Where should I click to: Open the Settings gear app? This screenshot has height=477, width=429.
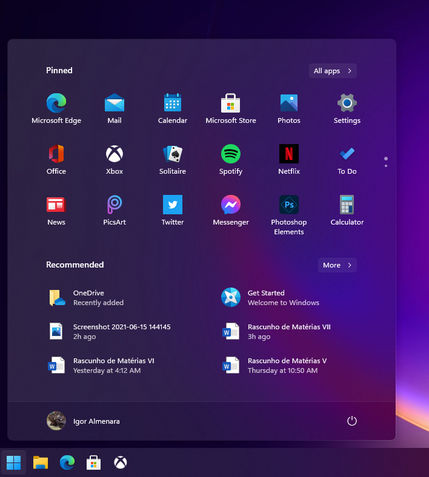(x=347, y=109)
